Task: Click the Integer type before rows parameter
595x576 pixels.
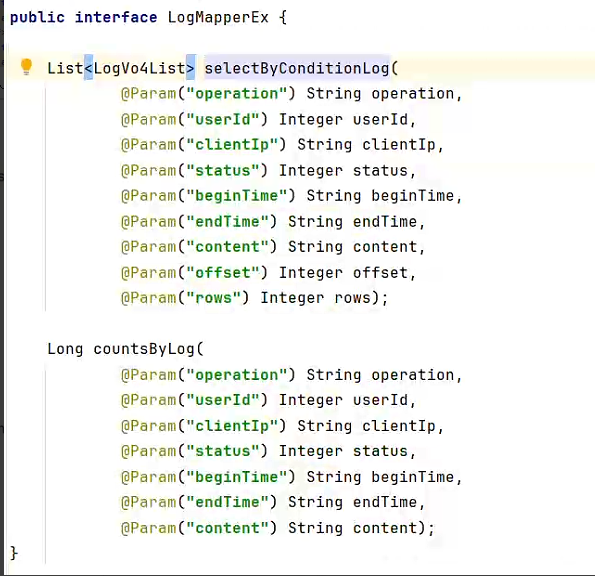Action: click(292, 298)
